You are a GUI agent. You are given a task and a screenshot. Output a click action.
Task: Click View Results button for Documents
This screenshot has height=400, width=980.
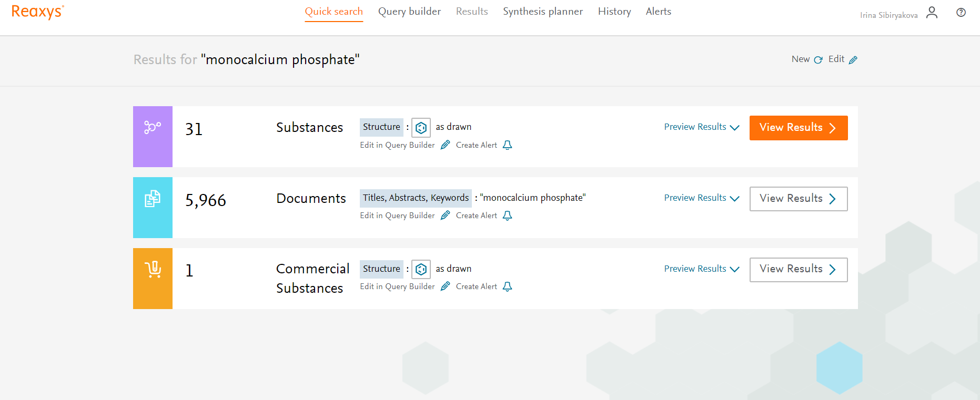pyautogui.click(x=799, y=199)
